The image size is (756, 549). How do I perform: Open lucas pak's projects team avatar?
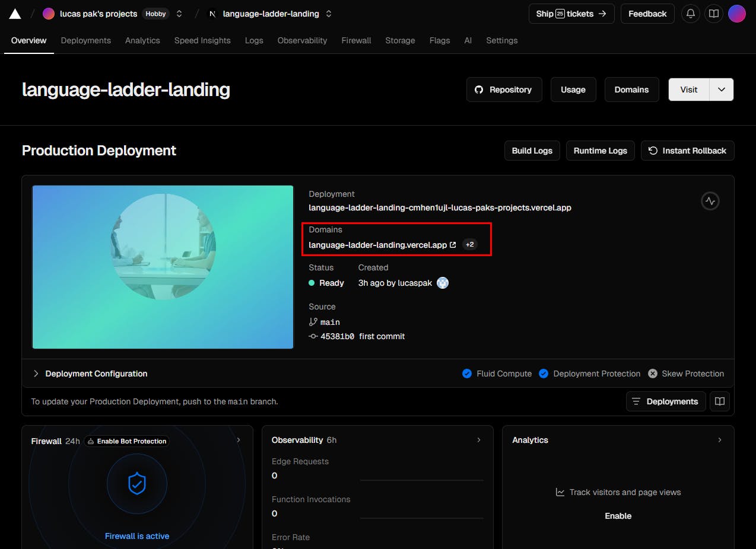click(x=49, y=14)
